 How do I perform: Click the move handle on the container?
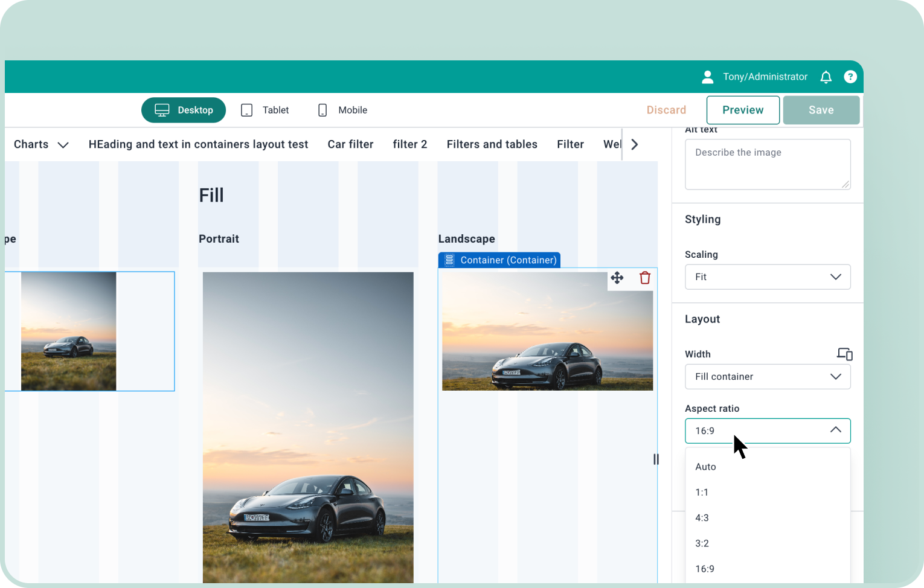pyautogui.click(x=617, y=278)
